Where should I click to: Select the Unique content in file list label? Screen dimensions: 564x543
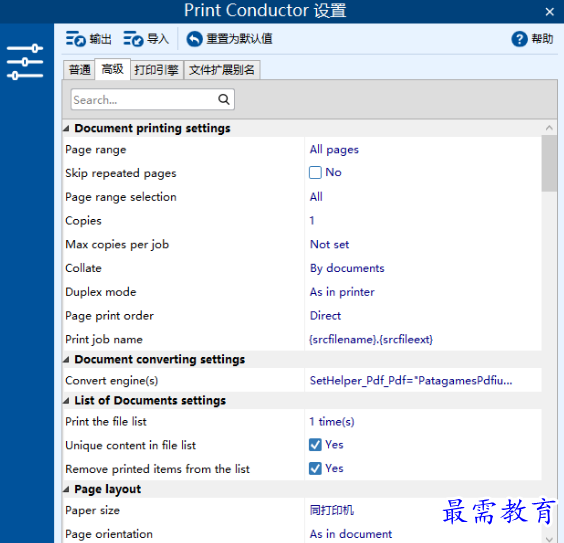tap(130, 445)
